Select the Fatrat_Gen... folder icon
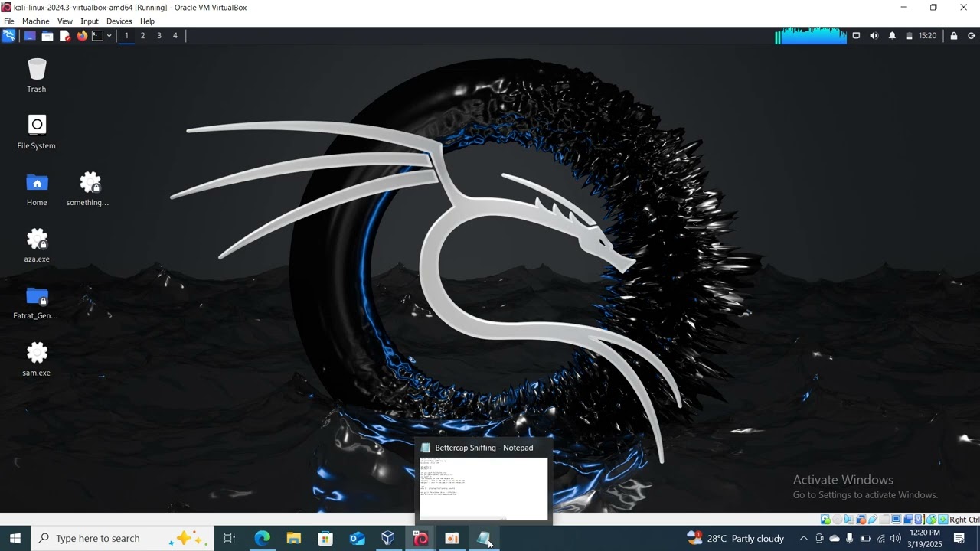Image resolution: width=980 pixels, height=551 pixels. (36, 302)
